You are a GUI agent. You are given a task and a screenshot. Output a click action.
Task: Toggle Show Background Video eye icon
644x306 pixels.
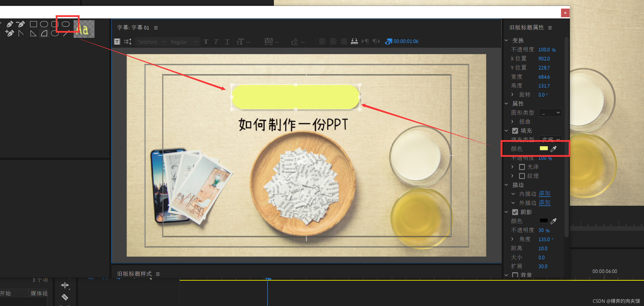[x=388, y=42]
